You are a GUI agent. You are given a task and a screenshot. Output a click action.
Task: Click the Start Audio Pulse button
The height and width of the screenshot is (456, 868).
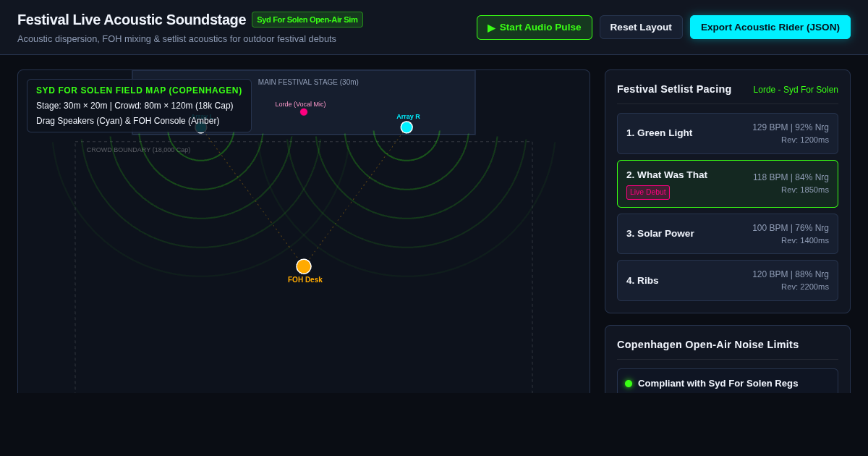[534, 28]
